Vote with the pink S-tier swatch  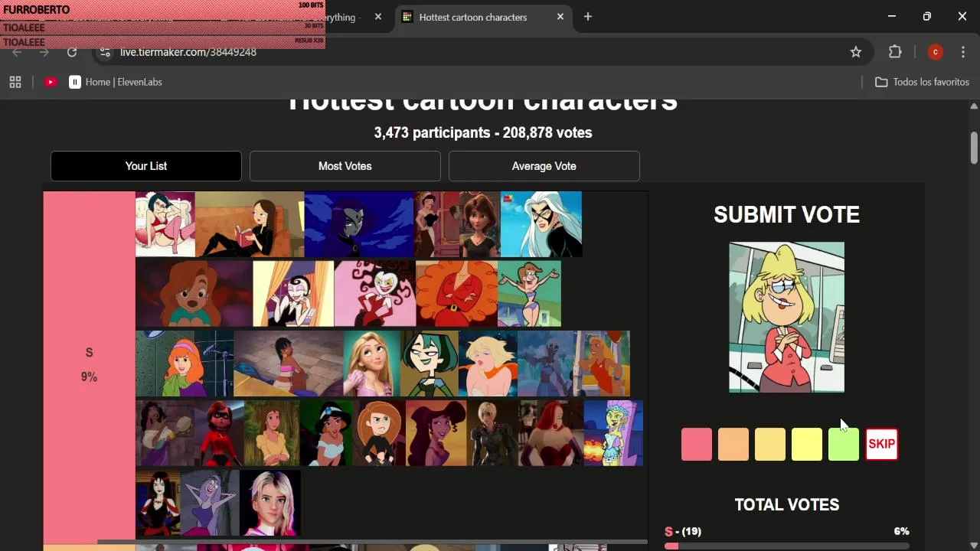pyautogui.click(x=697, y=445)
